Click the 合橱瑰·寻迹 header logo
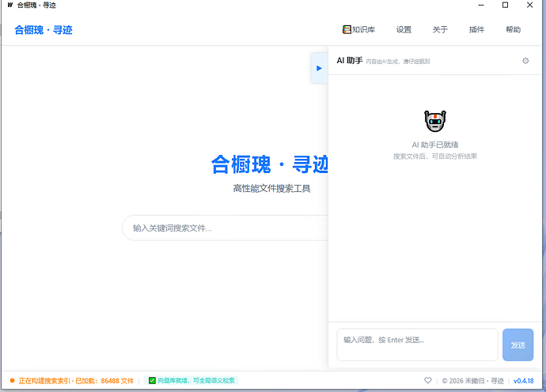Viewport: 546px width, 392px height. 44,30
